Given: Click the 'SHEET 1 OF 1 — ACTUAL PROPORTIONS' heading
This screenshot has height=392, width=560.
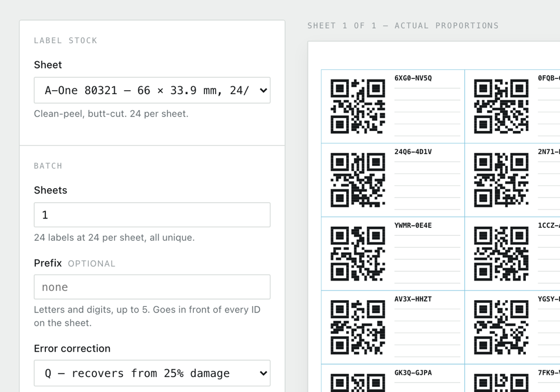Looking at the screenshot, I should (403, 26).
